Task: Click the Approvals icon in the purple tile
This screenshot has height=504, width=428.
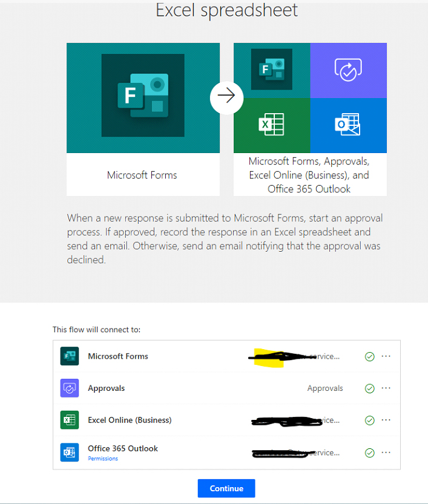Action: pos(348,70)
